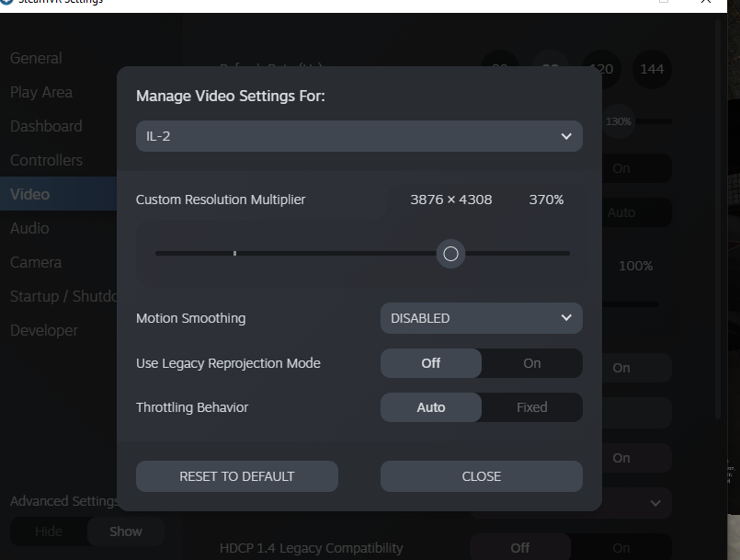This screenshot has width=740, height=560.
Task: Open the General settings tab
Action: [36, 58]
